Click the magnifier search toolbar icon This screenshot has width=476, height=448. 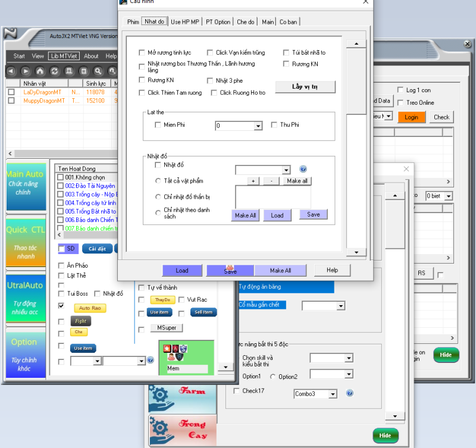pos(98,71)
